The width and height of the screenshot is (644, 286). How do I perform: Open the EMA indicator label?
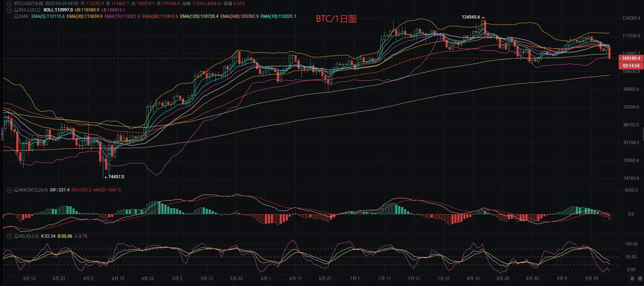pyautogui.click(x=24, y=16)
